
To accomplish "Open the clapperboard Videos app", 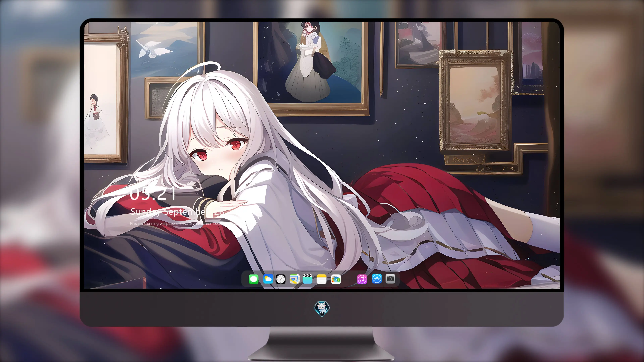I will point(308,279).
